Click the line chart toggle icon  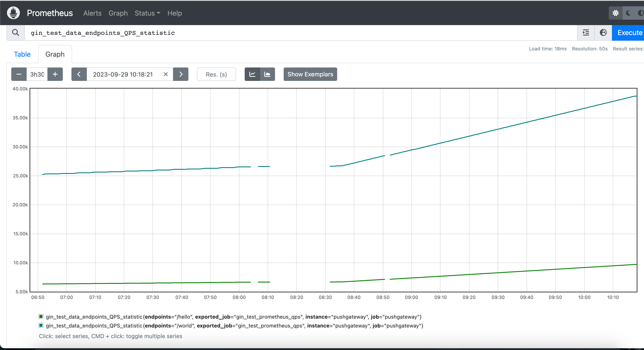tap(251, 74)
